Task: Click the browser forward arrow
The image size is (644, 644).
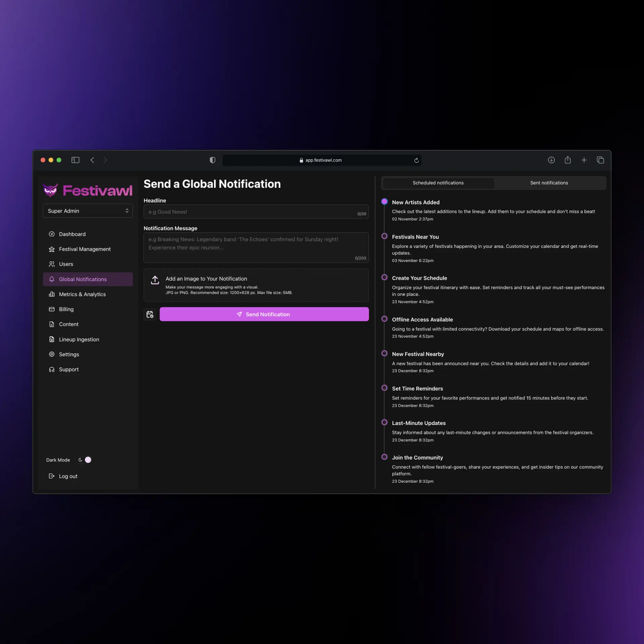Action: 105,160
